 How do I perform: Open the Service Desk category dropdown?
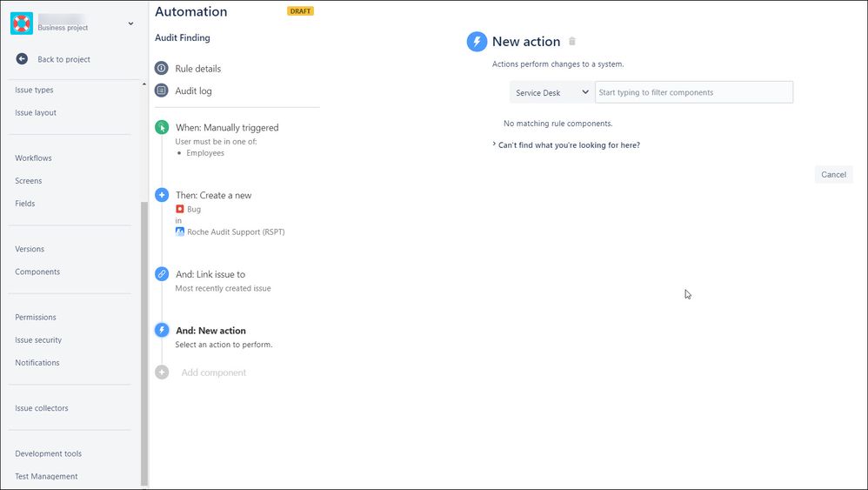pyautogui.click(x=552, y=92)
